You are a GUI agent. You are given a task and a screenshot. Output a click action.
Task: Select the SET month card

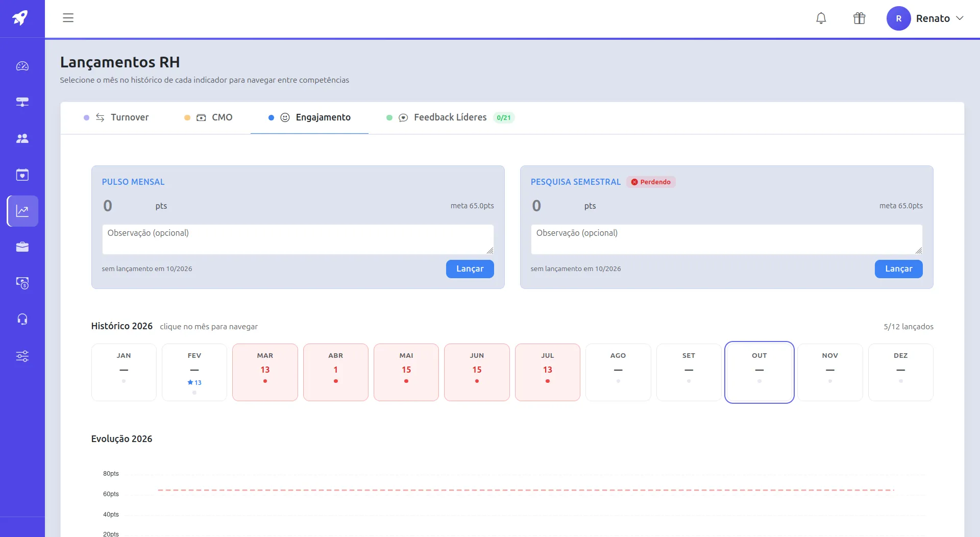689,372
